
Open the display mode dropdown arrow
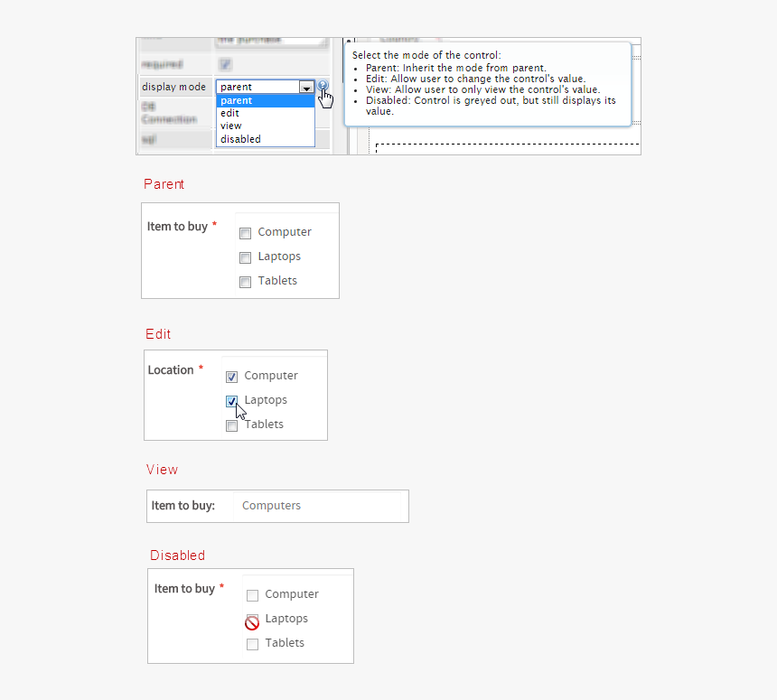click(x=306, y=86)
